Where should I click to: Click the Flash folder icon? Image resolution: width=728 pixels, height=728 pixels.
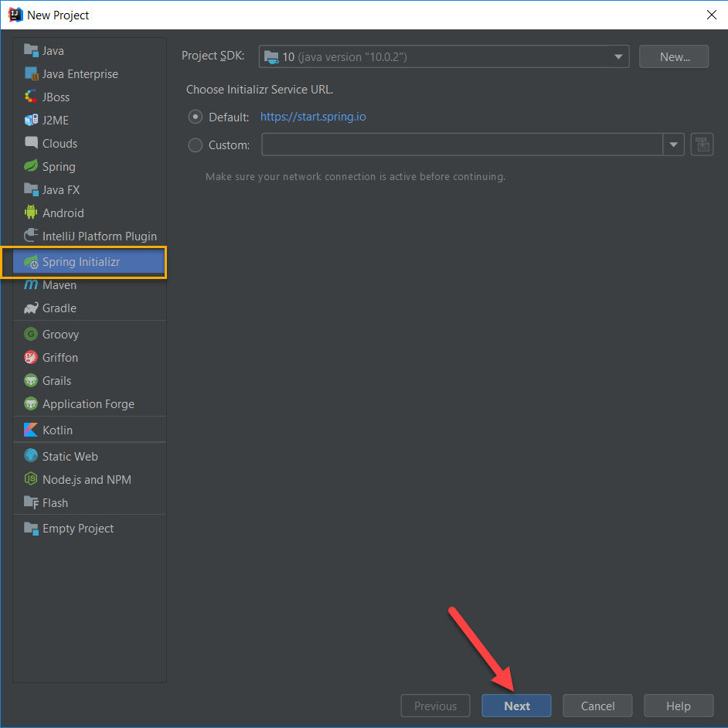point(31,502)
